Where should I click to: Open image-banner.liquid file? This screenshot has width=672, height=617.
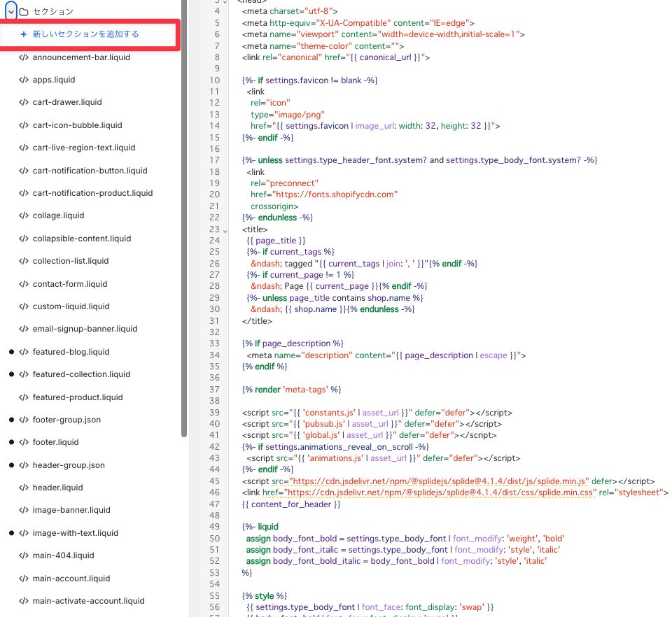pos(71,510)
